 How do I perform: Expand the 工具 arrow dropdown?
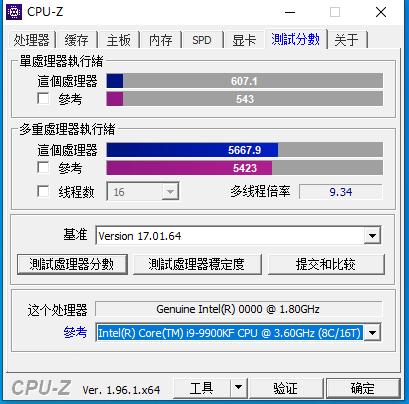(238, 388)
